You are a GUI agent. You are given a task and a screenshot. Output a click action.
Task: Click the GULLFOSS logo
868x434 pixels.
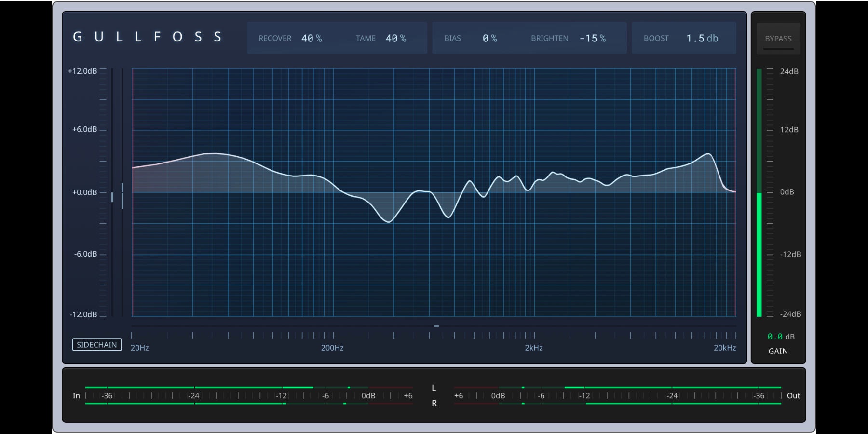click(x=147, y=37)
